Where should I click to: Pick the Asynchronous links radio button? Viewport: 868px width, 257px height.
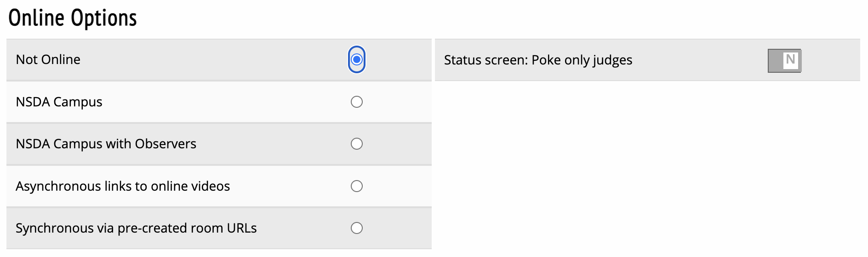357,186
